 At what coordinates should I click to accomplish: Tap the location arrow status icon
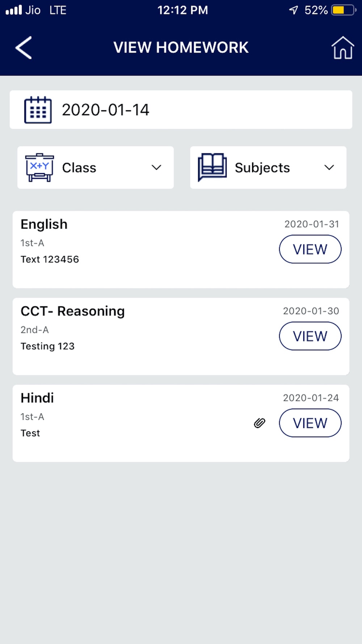(293, 10)
